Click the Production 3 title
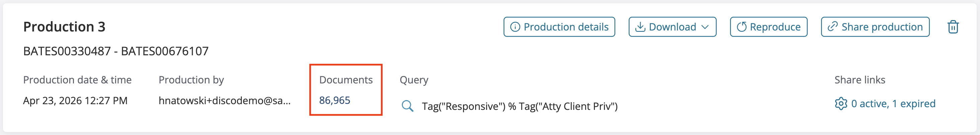 click(64, 27)
